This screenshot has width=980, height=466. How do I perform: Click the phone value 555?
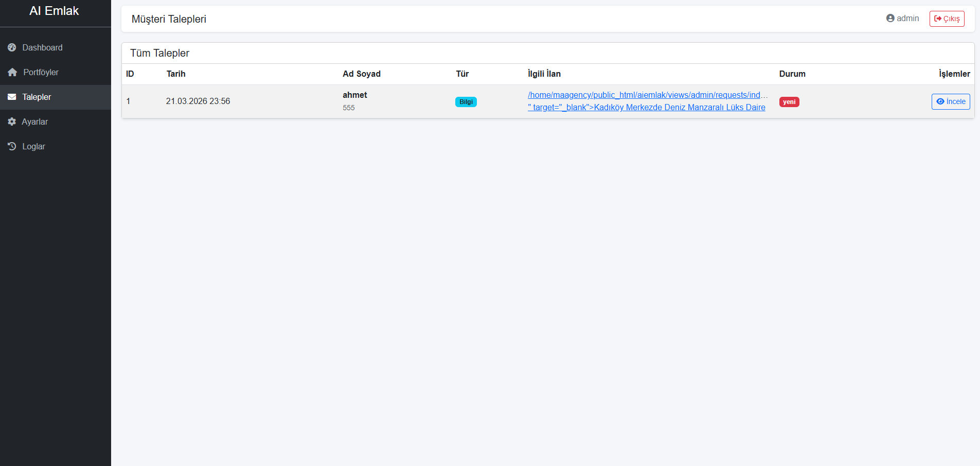click(x=349, y=108)
